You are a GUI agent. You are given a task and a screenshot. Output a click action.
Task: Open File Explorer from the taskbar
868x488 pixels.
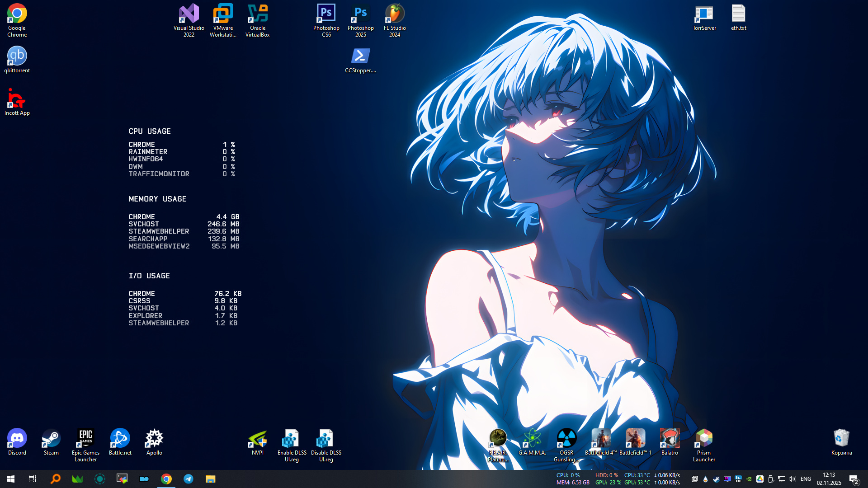(211, 479)
